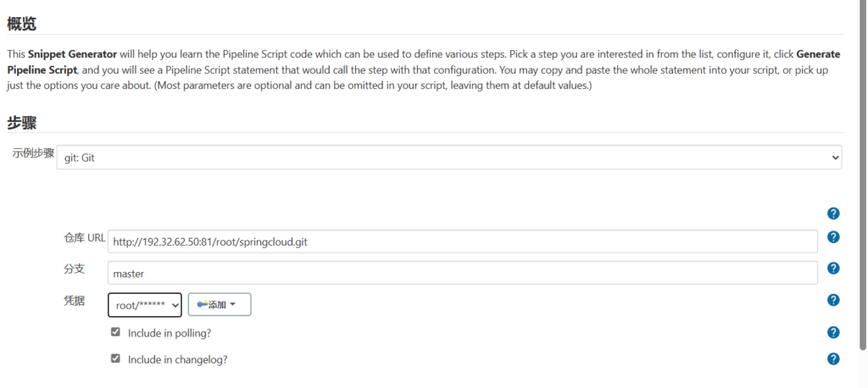868x388 pixels.
Task: Open help for Include in polling
Action: (x=833, y=332)
